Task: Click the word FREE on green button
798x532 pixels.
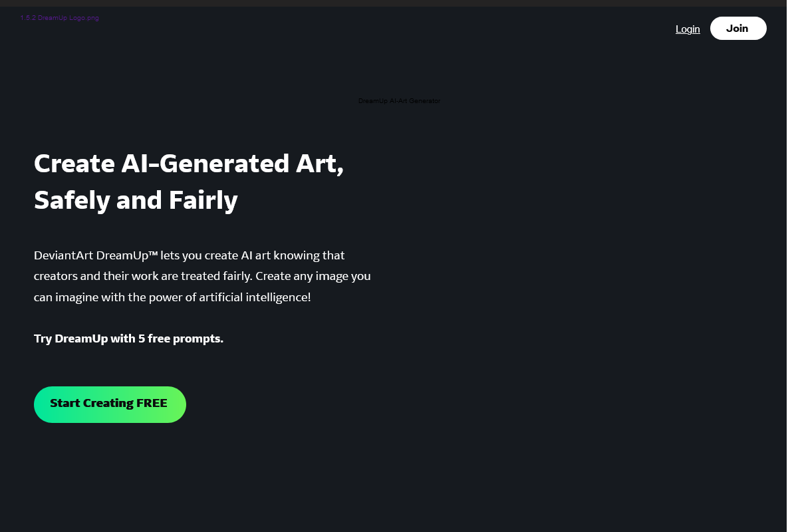Action: click(x=152, y=404)
